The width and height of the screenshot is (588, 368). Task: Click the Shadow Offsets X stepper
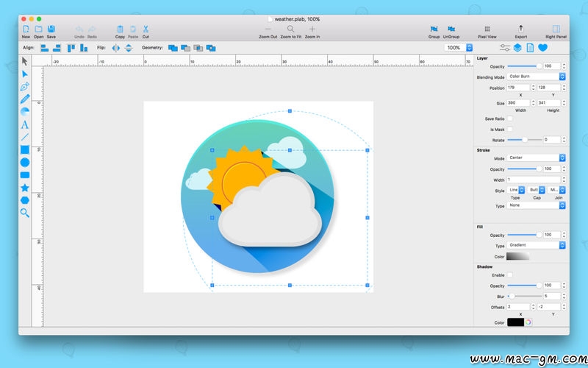pyautogui.click(x=533, y=307)
